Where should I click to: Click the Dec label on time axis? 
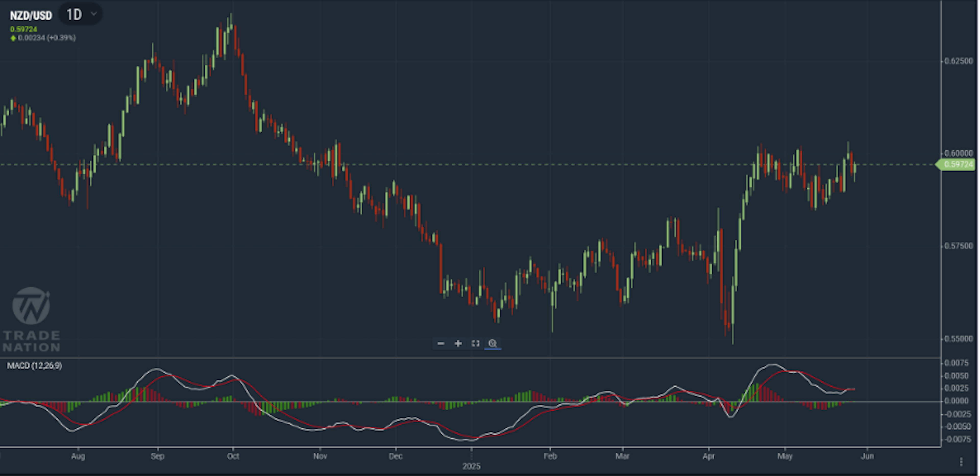pyautogui.click(x=395, y=456)
